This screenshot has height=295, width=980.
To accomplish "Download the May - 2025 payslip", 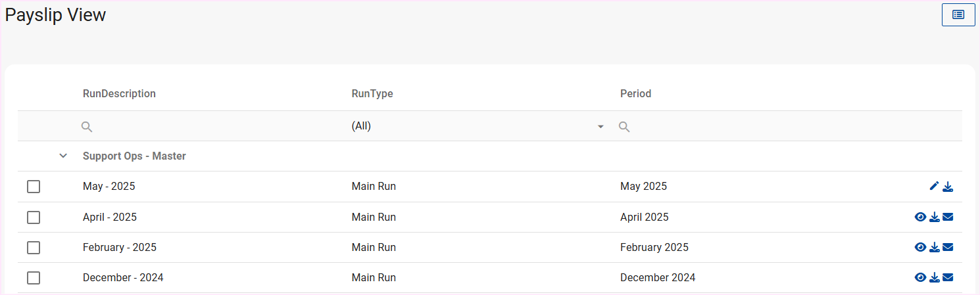I will 948,187.
